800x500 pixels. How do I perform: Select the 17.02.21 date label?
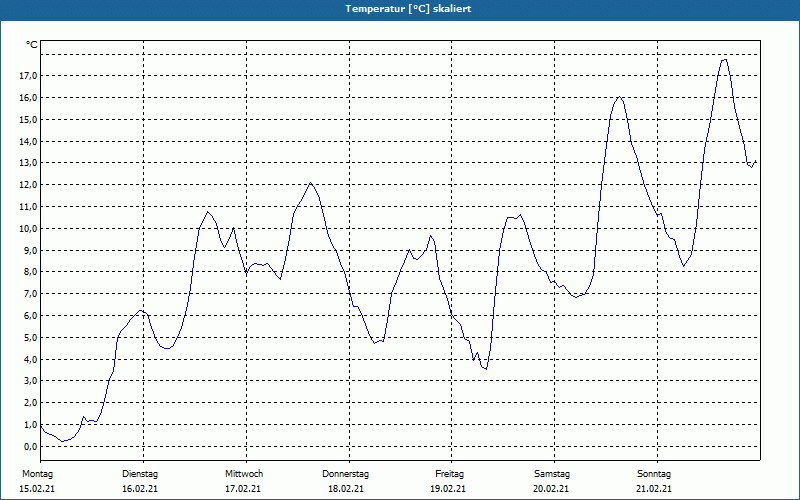tap(243, 489)
